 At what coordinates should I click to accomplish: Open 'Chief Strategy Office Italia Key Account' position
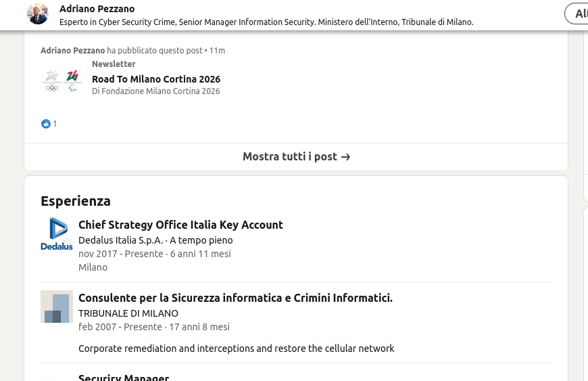coord(180,225)
